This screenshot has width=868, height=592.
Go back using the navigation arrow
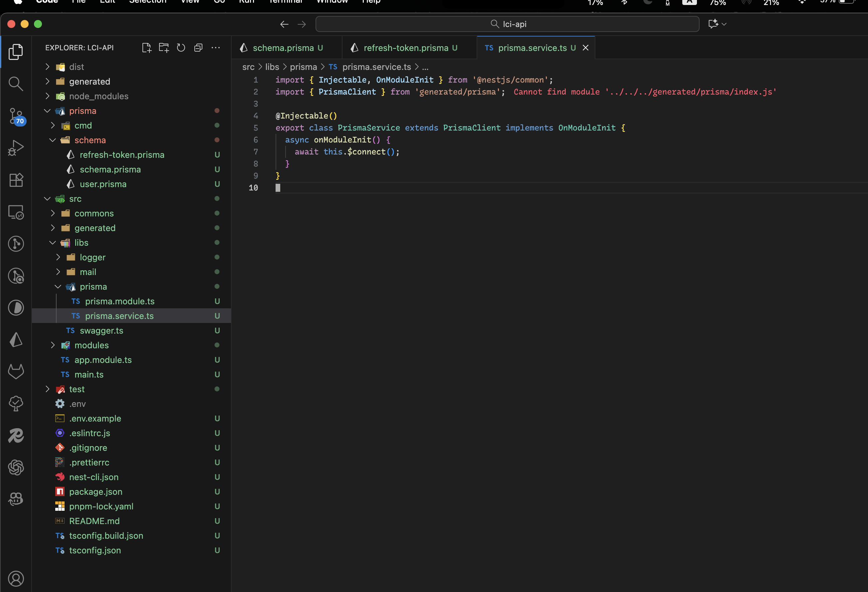tap(284, 24)
